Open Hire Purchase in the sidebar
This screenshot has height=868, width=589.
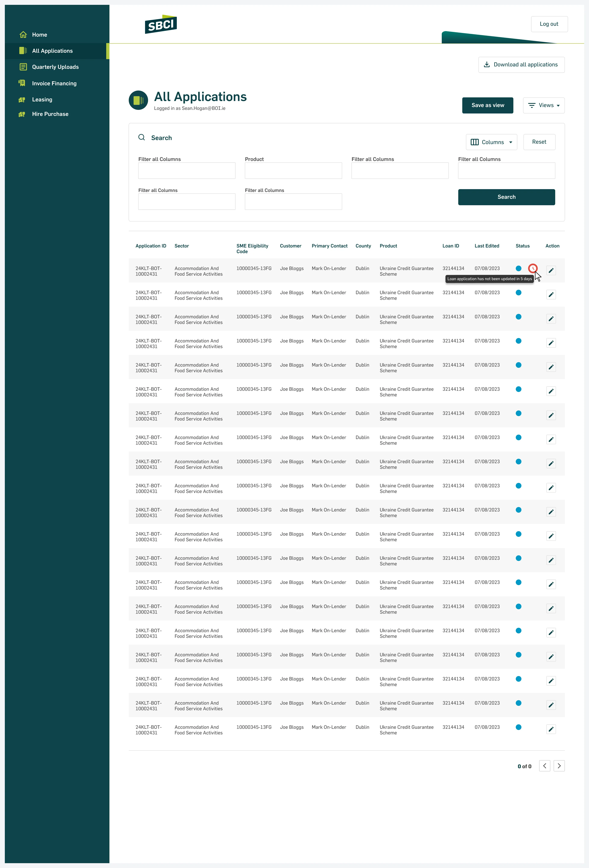[x=50, y=114]
